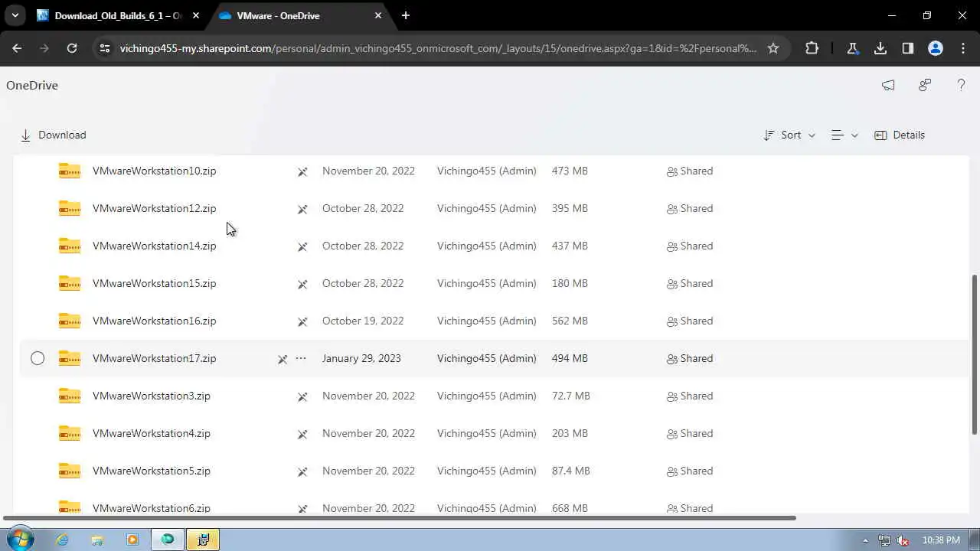This screenshot has height=551, width=980.
Task: Click the horizontal scrollbar at the bottom
Action: click(x=400, y=518)
